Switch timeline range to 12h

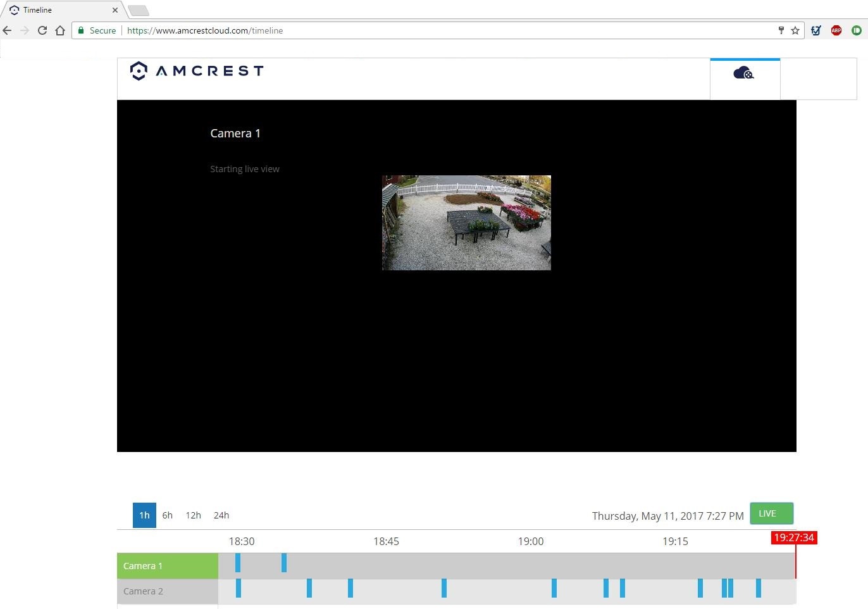click(x=193, y=515)
